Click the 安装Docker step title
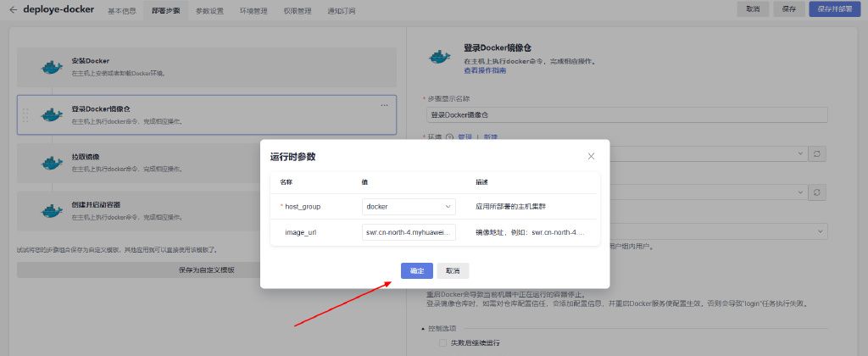The image size is (868, 356). click(x=90, y=61)
